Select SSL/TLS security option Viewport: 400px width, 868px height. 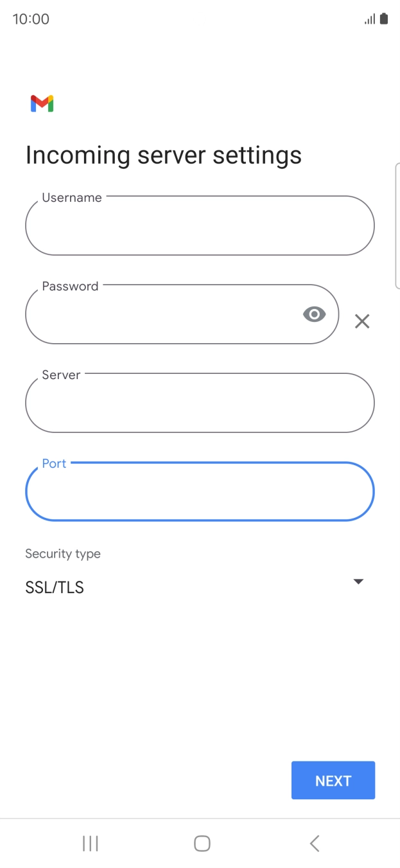coord(55,587)
